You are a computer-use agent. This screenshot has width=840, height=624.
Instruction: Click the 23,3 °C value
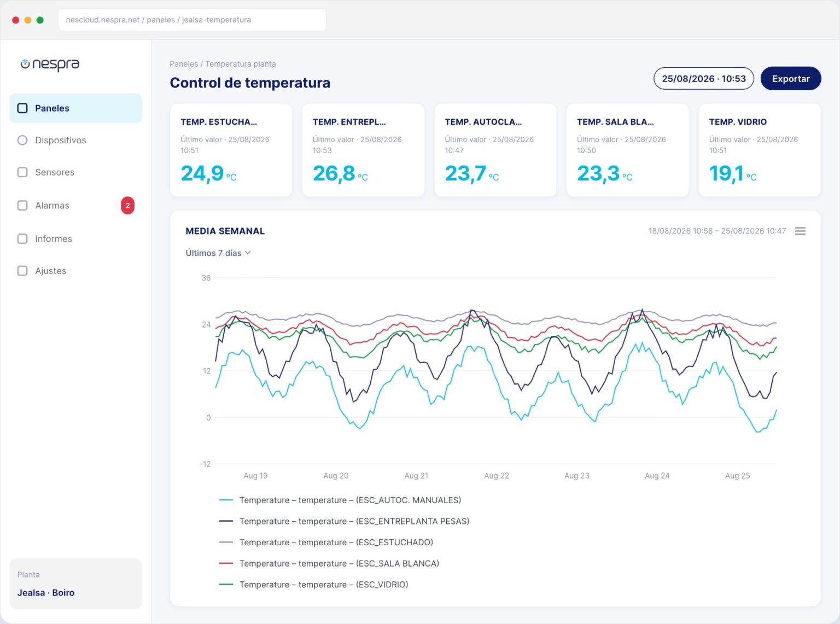tap(605, 173)
